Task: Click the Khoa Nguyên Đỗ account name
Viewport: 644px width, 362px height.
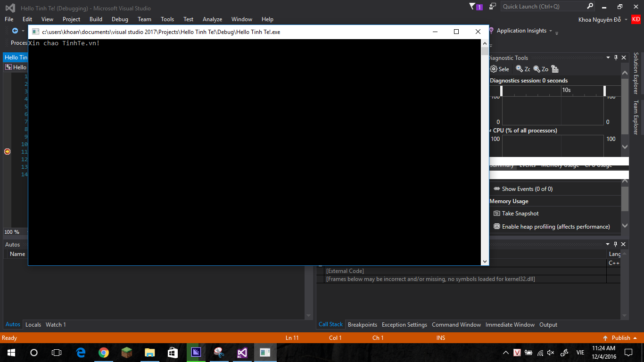Action: [600, 19]
